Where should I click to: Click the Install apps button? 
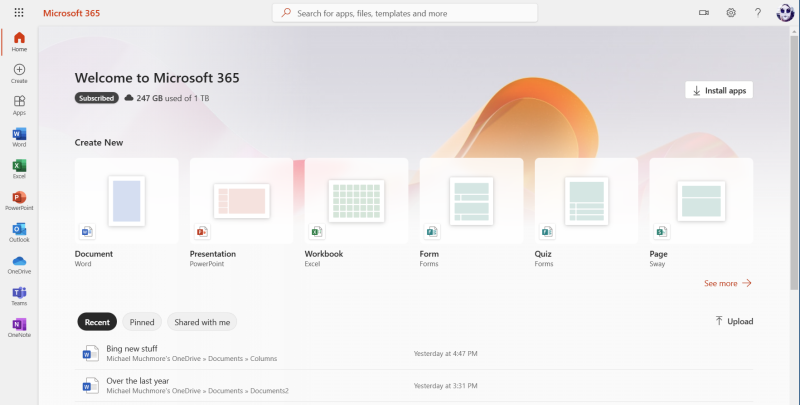[719, 90]
